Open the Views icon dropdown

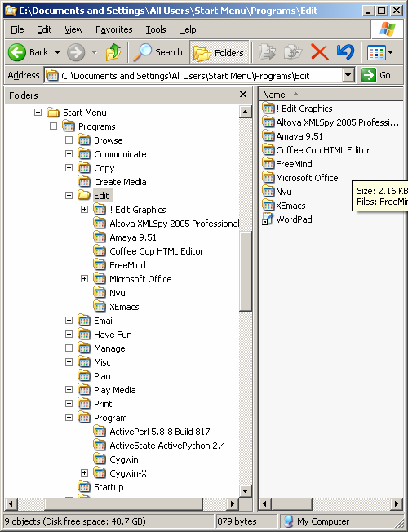[379, 52]
